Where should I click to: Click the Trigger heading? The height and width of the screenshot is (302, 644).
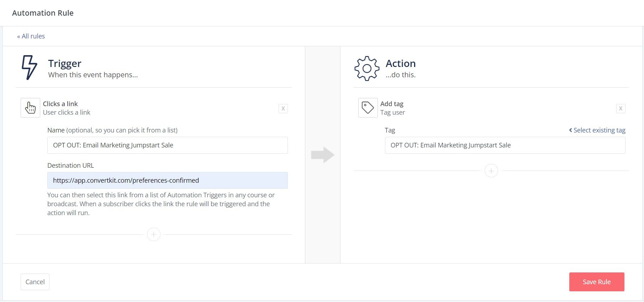tap(65, 63)
